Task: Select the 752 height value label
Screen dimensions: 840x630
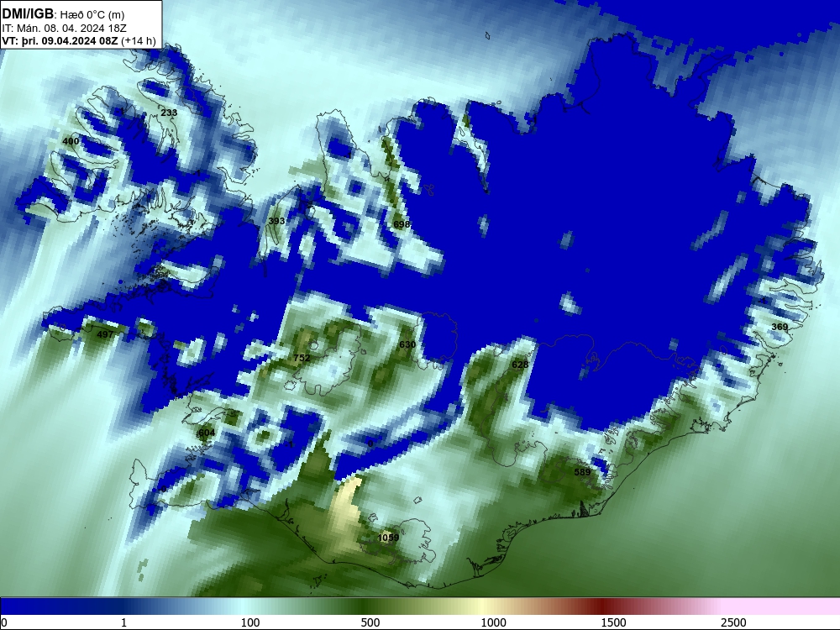Action: (x=302, y=358)
